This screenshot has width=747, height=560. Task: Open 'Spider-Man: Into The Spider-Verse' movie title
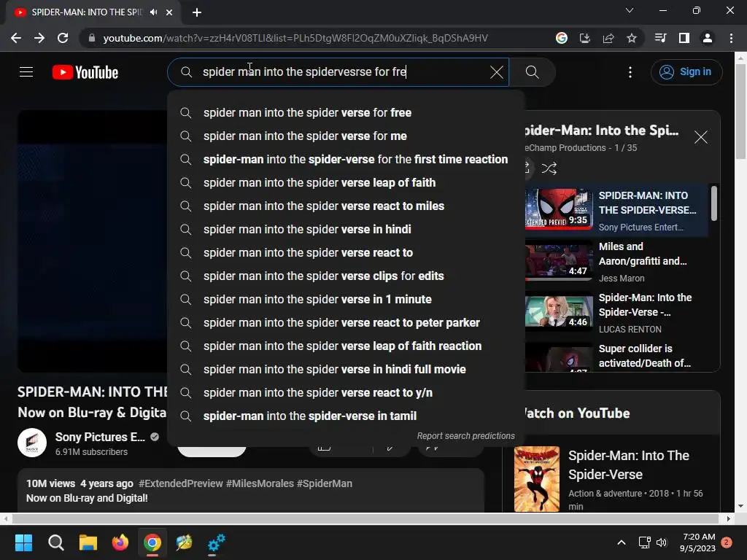coord(628,464)
